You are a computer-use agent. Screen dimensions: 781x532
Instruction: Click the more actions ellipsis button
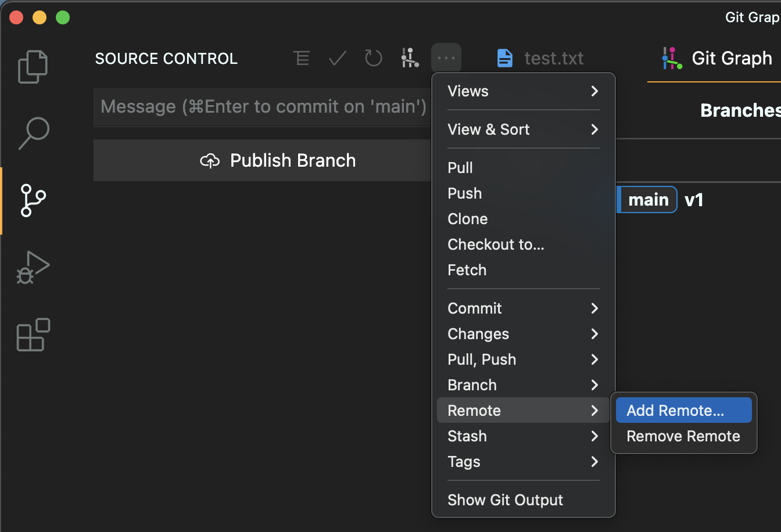click(446, 58)
